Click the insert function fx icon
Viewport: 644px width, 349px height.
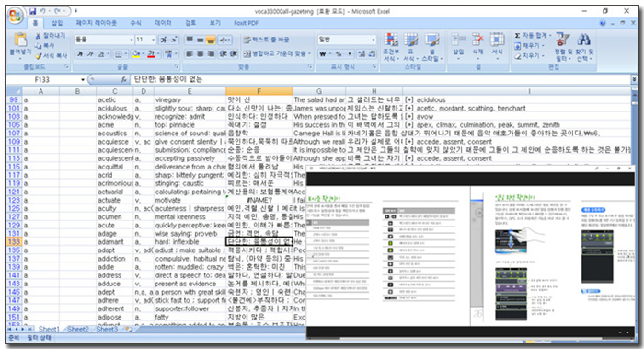[123, 79]
